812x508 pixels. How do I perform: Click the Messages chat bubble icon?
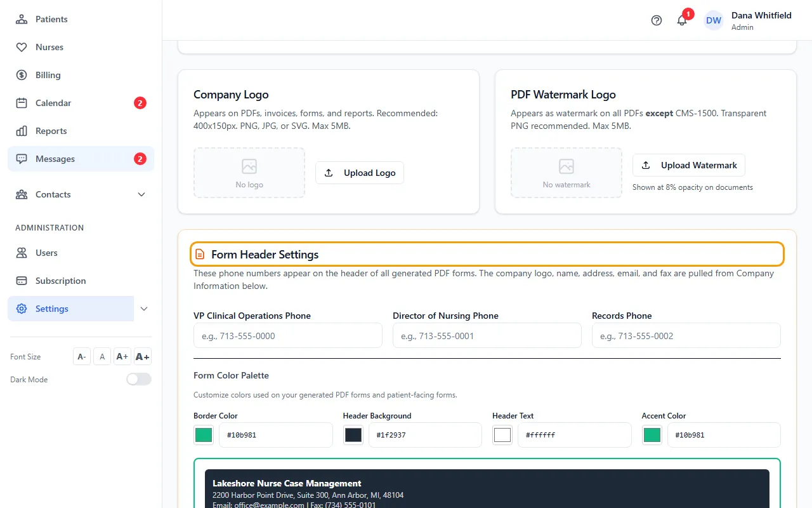coord(22,159)
